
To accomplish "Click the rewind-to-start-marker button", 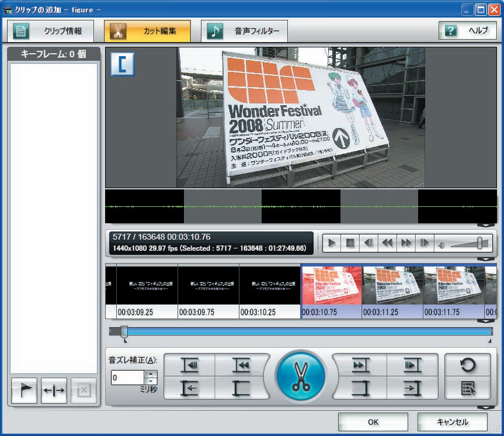I will 242,365.
